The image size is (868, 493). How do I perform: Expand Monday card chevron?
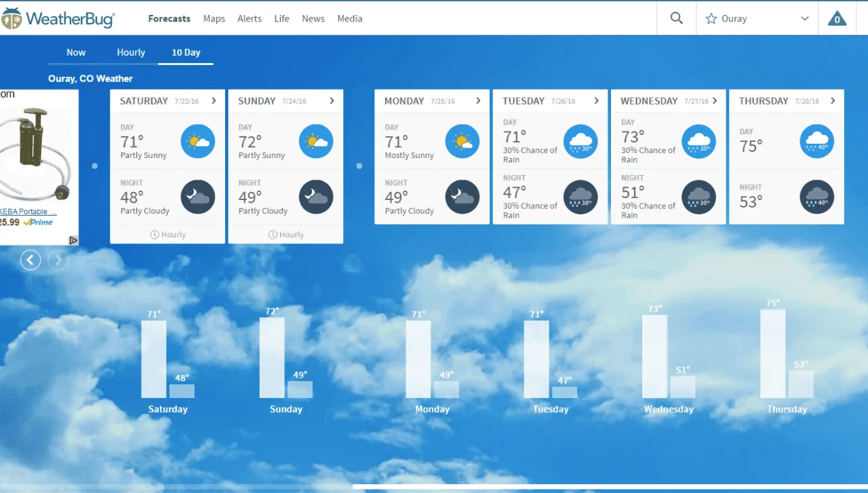pos(478,100)
